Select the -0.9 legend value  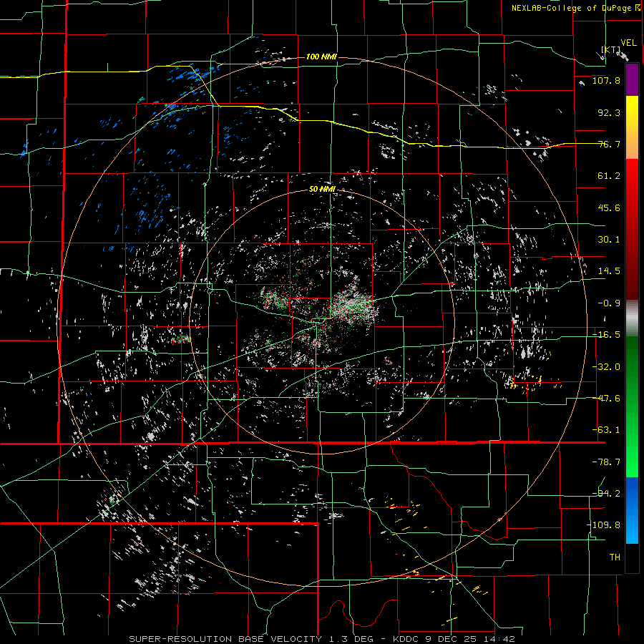609,303
